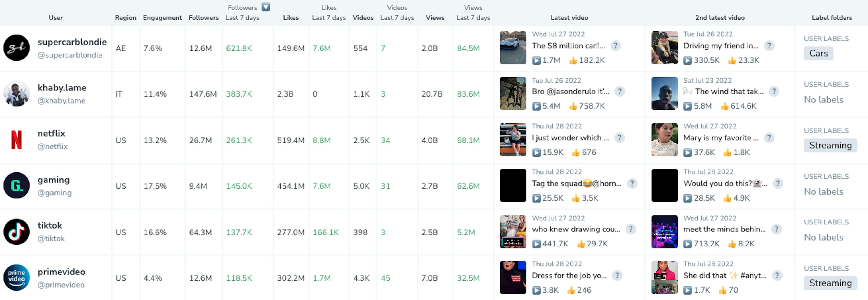Open the tiktok username link
Viewport: 868px width, 300px height.
(x=50, y=225)
